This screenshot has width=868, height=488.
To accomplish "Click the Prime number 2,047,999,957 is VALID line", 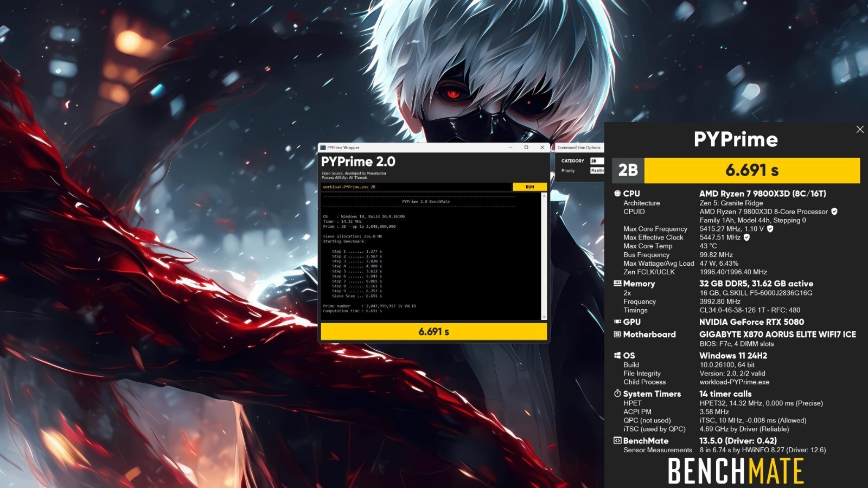I will click(x=369, y=306).
